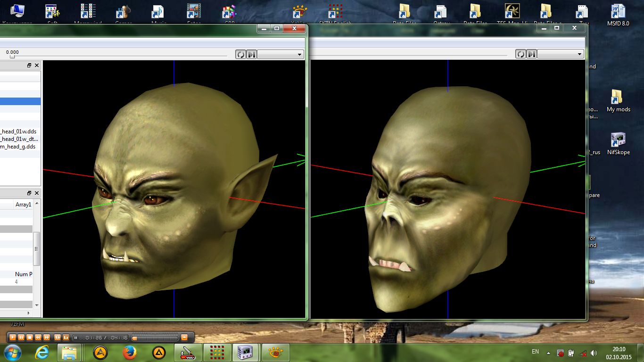Switch to XnView taskbar button
Image resolution: width=644 pixels, height=362 pixels.
point(275,353)
